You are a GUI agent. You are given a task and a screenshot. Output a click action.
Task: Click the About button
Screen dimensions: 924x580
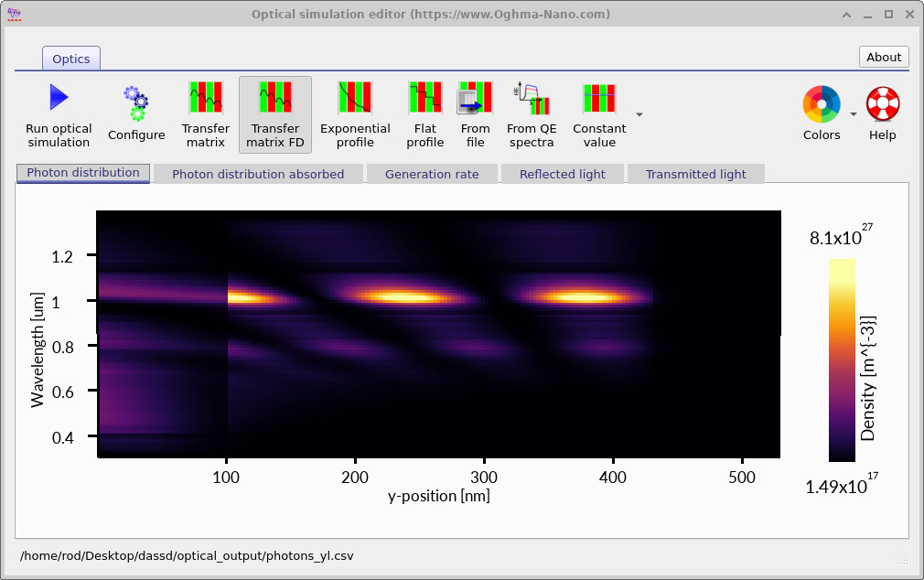pyautogui.click(x=883, y=57)
